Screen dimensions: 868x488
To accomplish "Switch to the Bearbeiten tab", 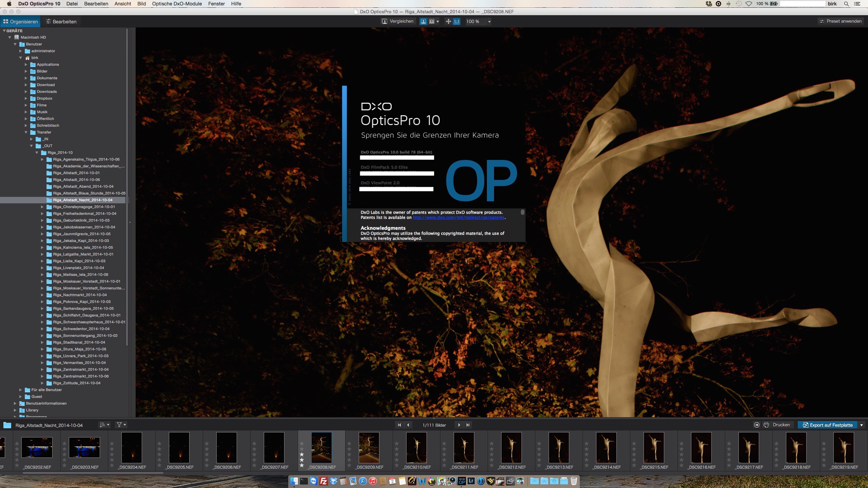I will [x=61, y=21].
